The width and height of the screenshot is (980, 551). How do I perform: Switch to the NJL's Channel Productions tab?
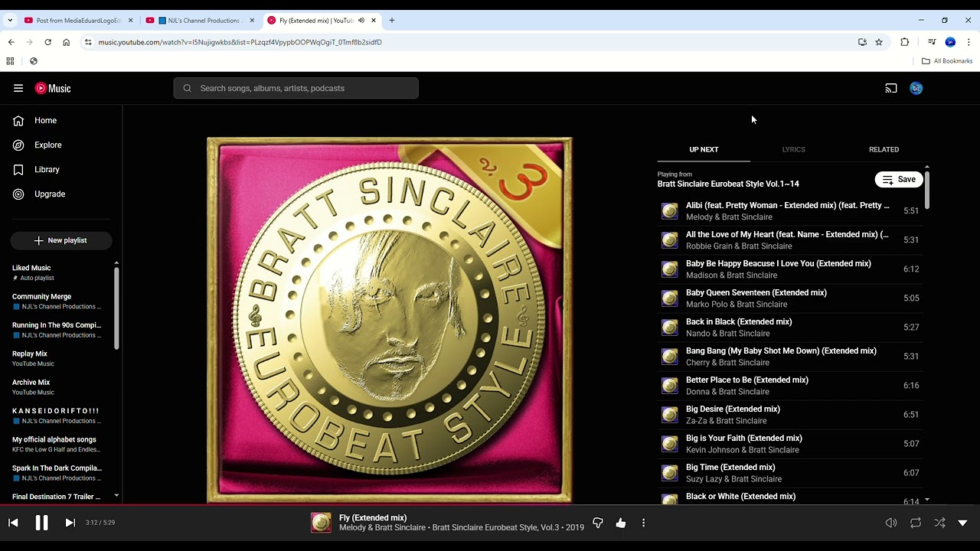pos(200,21)
